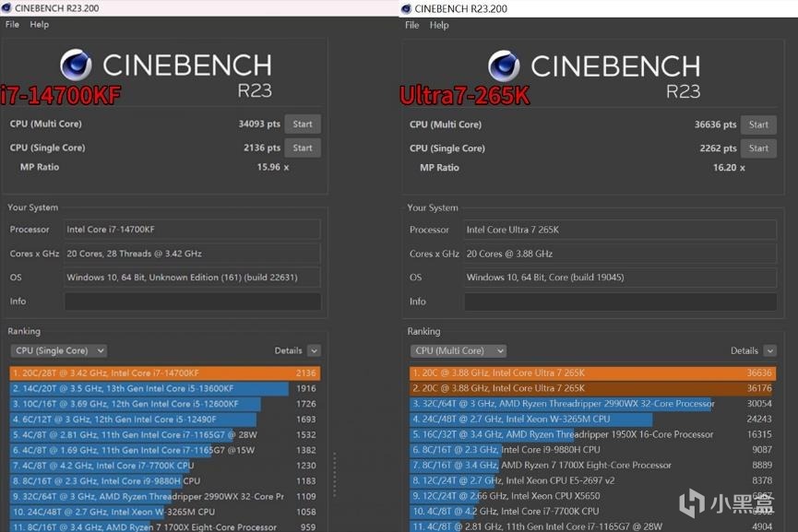The image size is (798, 532).
Task: Select left ranking row Threadripper 2990WX 1109
Action: coord(165,496)
